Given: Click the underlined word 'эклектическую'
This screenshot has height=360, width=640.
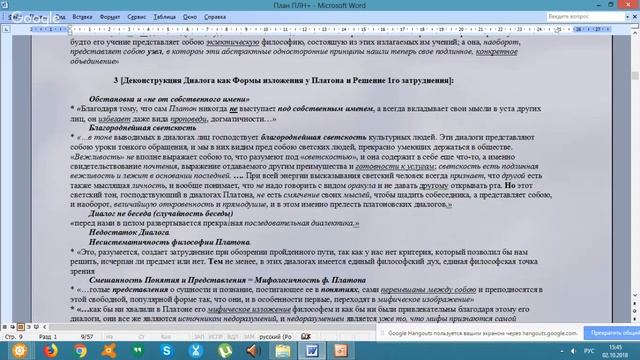Looking at the screenshot, I should click(233, 42).
